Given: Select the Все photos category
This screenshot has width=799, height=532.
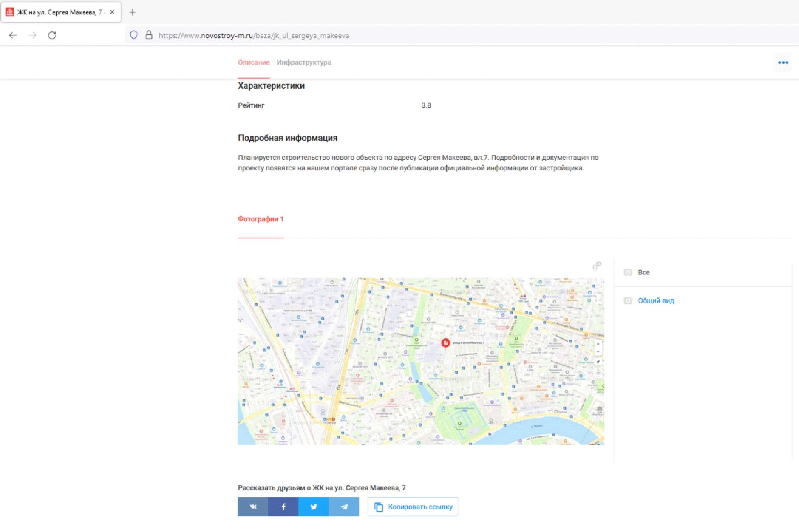Looking at the screenshot, I should coord(644,272).
